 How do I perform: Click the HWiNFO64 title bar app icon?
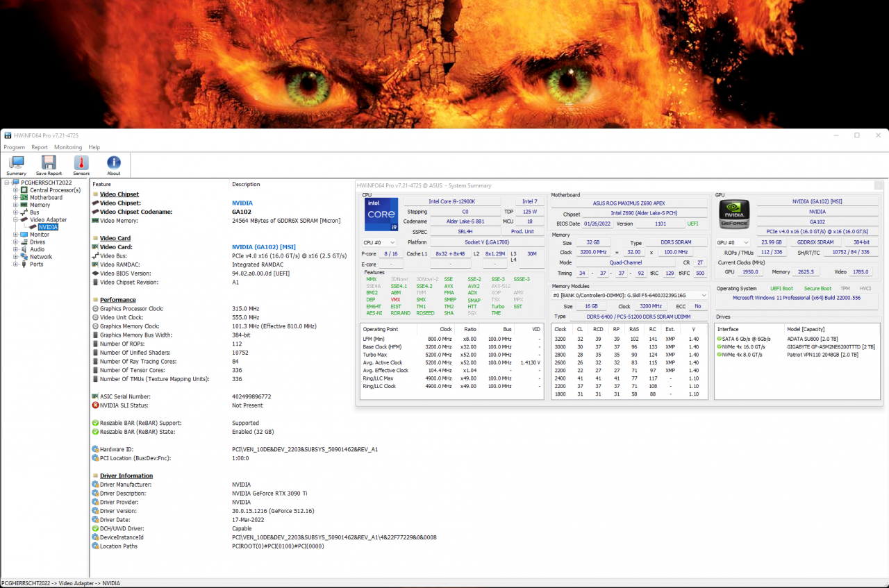tap(8, 135)
